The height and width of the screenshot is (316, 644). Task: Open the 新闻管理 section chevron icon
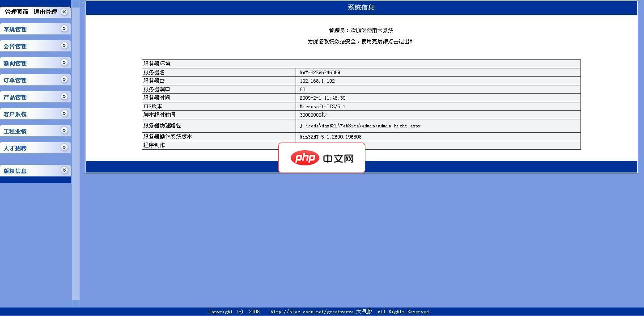pyautogui.click(x=65, y=63)
